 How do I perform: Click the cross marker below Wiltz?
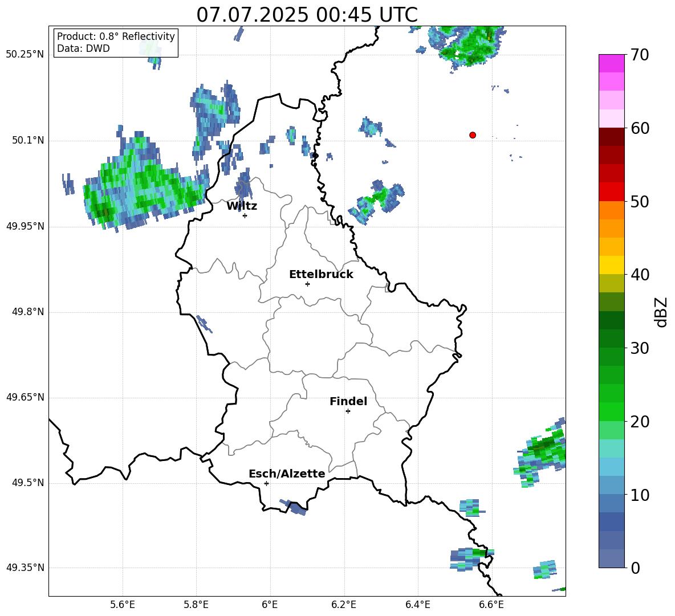coord(245,215)
